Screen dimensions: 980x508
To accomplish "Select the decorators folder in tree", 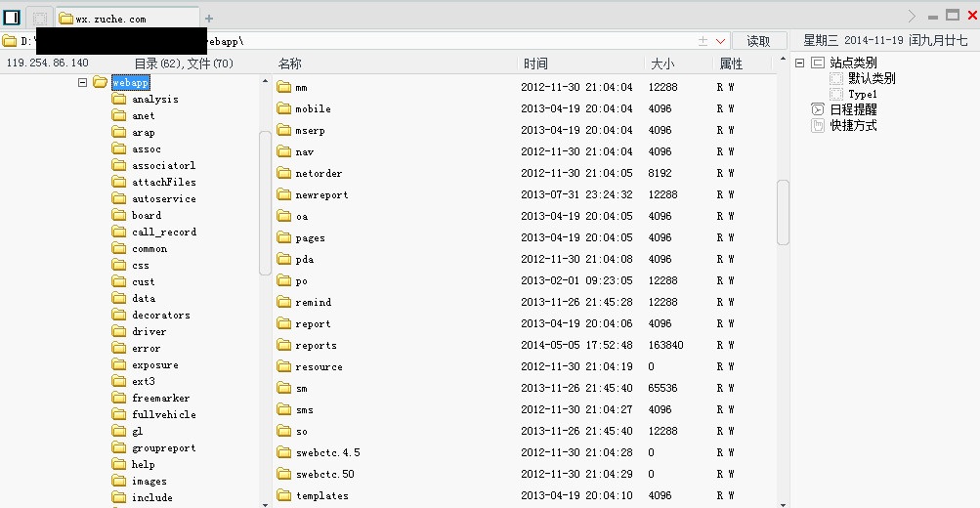I will (160, 315).
